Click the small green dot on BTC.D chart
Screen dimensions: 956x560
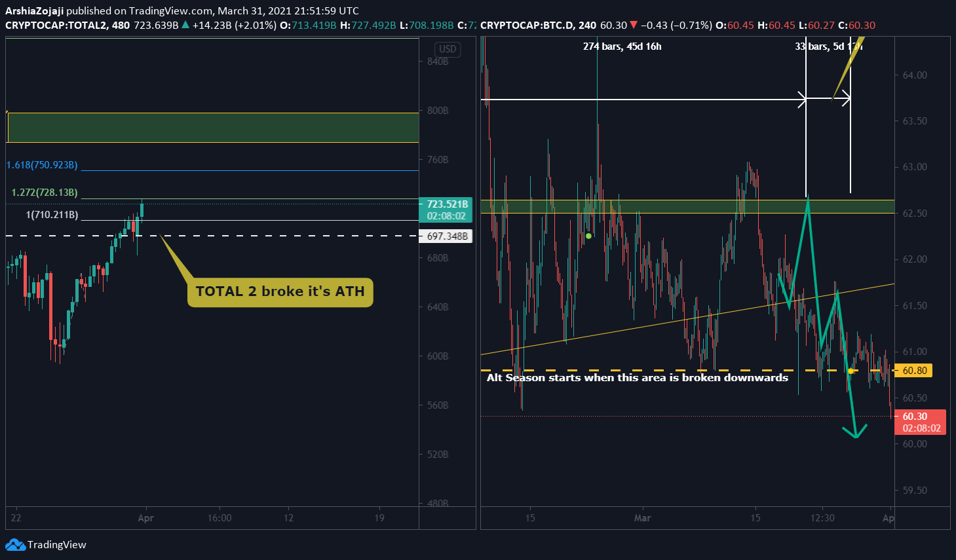pyautogui.click(x=588, y=236)
